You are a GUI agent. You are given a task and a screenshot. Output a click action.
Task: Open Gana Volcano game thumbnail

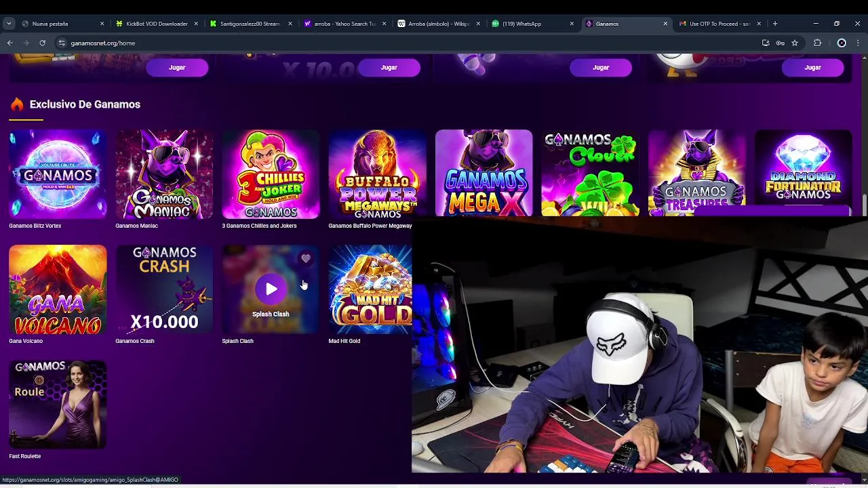(x=58, y=289)
